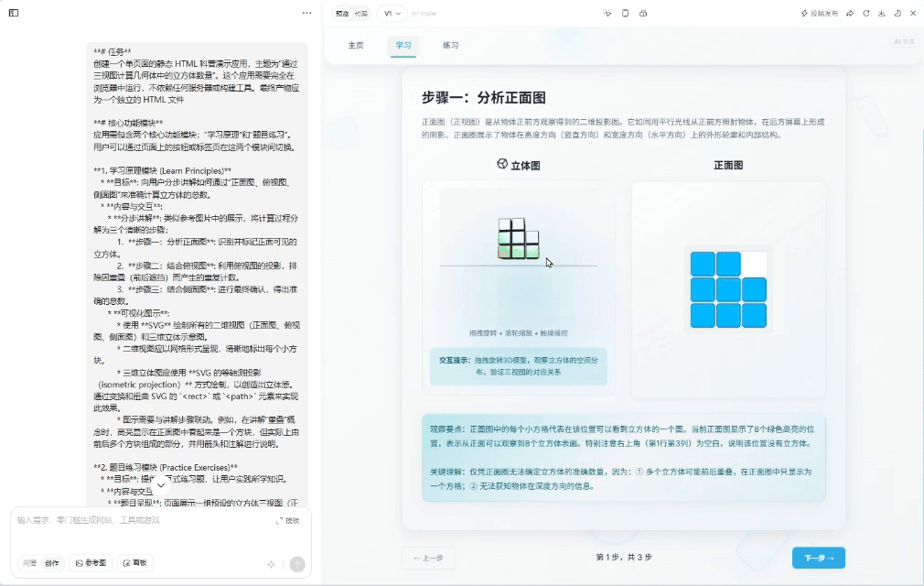Share the project via the share arrow icon

850,14
